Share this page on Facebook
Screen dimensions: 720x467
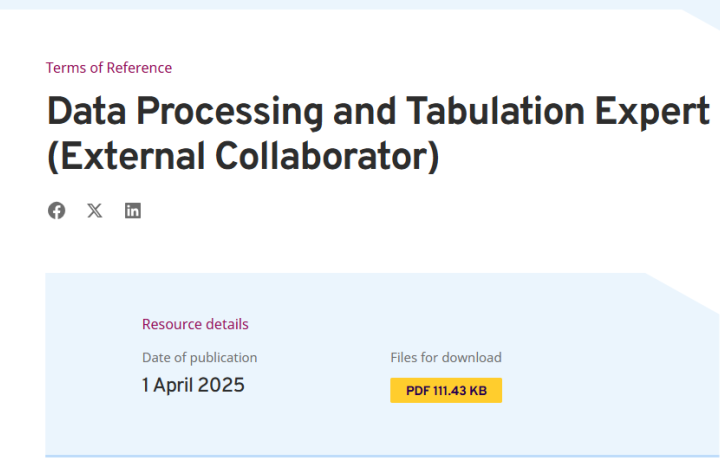(56, 211)
